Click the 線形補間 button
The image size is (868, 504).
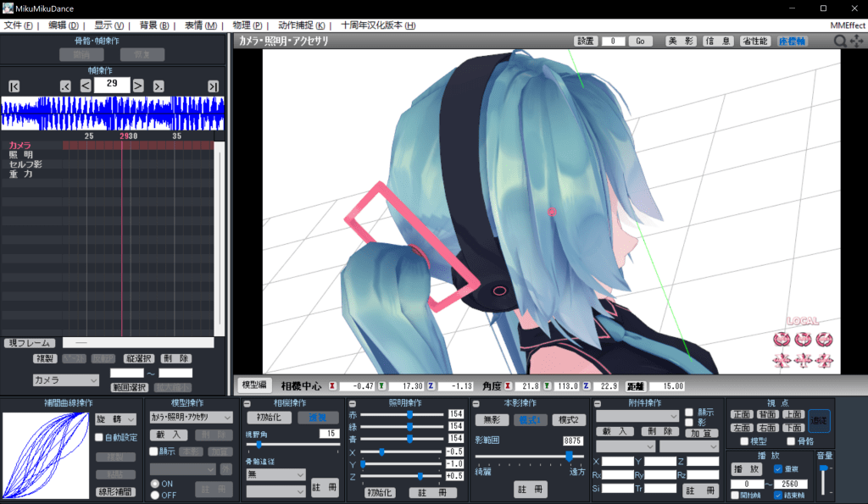[115, 492]
